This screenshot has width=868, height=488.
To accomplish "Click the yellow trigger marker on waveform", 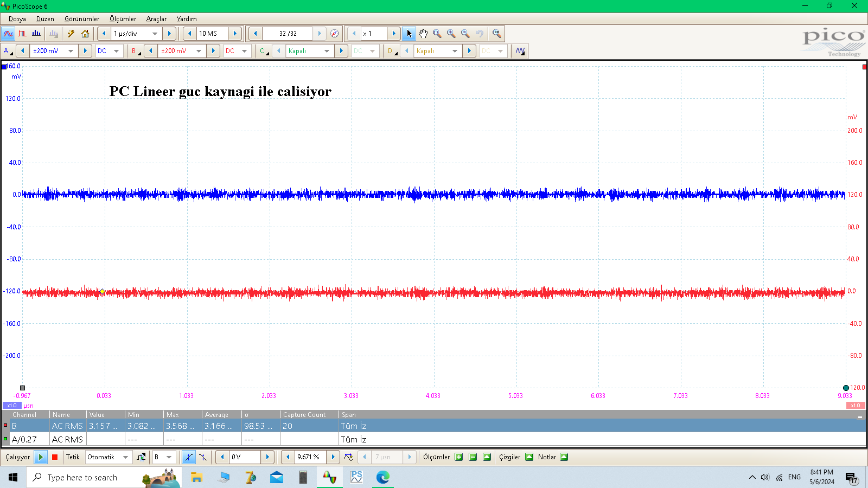I will click(x=102, y=292).
